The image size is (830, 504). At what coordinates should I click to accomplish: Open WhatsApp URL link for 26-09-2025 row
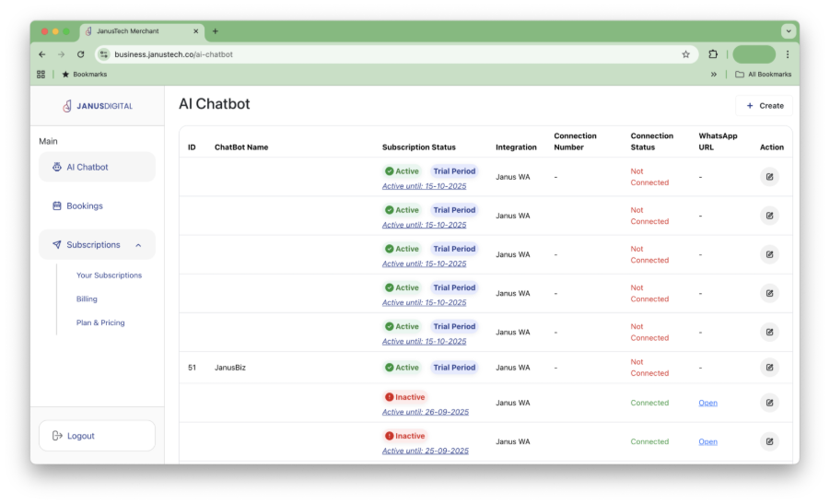click(x=707, y=403)
